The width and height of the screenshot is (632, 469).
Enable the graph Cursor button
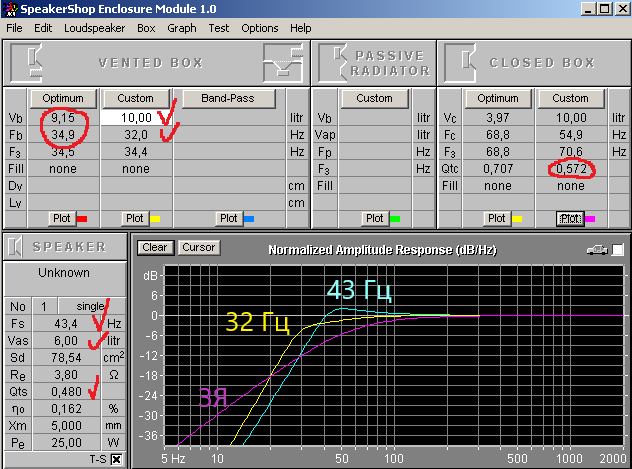199,247
